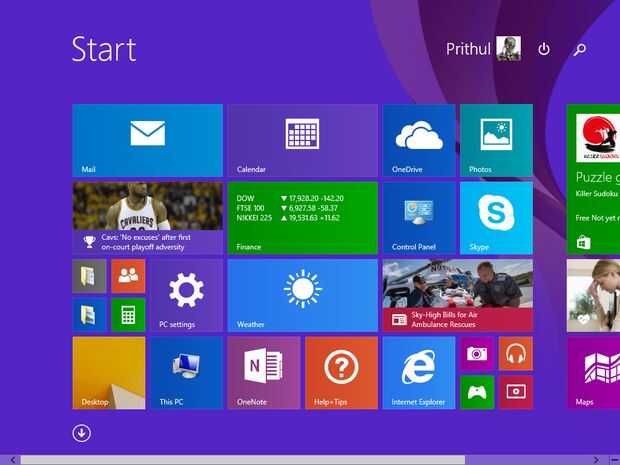Launch the Skype tile

[x=496, y=217]
